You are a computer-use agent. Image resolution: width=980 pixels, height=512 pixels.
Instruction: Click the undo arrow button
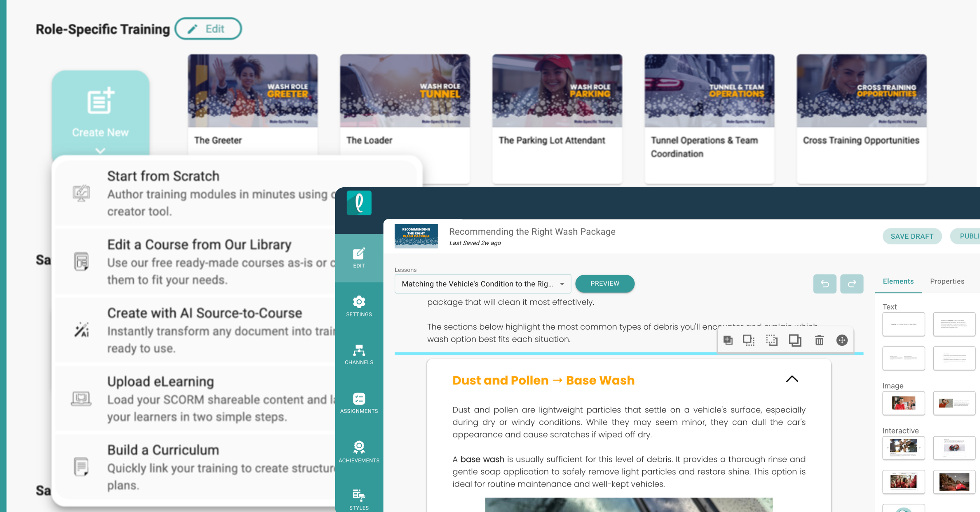click(824, 284)
